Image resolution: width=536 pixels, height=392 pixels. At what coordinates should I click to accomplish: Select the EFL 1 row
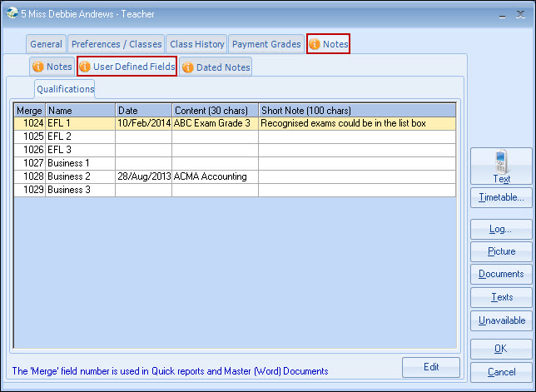(x=81, y=123)
